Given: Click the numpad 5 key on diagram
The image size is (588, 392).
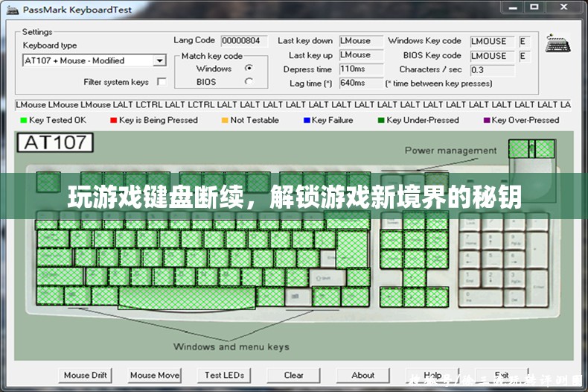Looking at the screenshot, I should pos(493,260).
